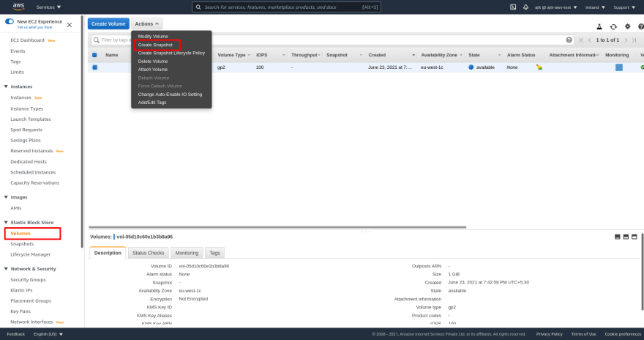
Task: Switch to the Tags tab
Action: [x=215, y=253]
